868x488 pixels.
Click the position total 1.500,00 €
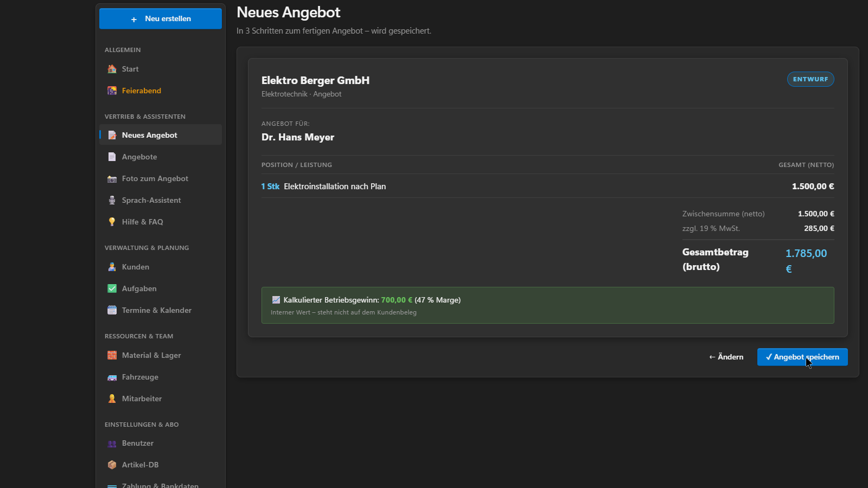click(x=813, y=187)
